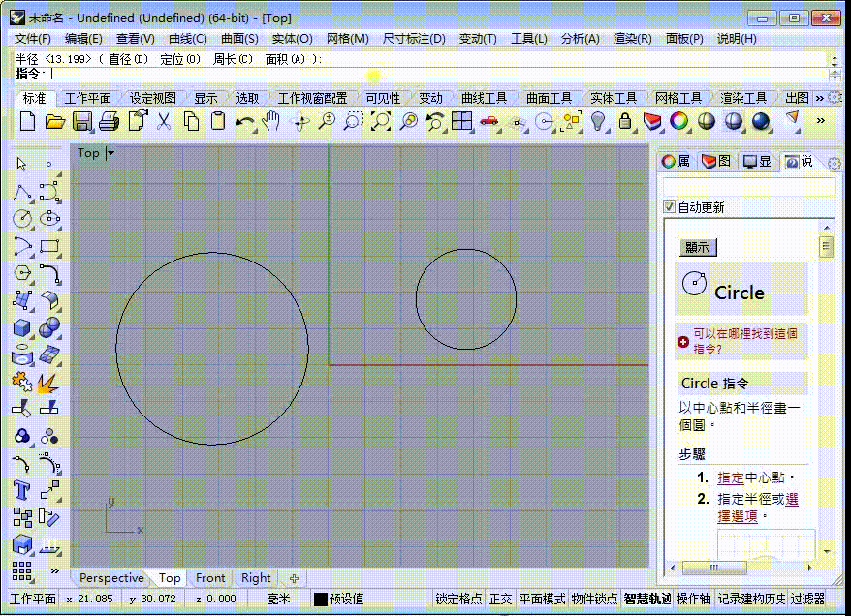Open the 曲线(C) menu
This screenshot has height=616, width=851.
187,39
